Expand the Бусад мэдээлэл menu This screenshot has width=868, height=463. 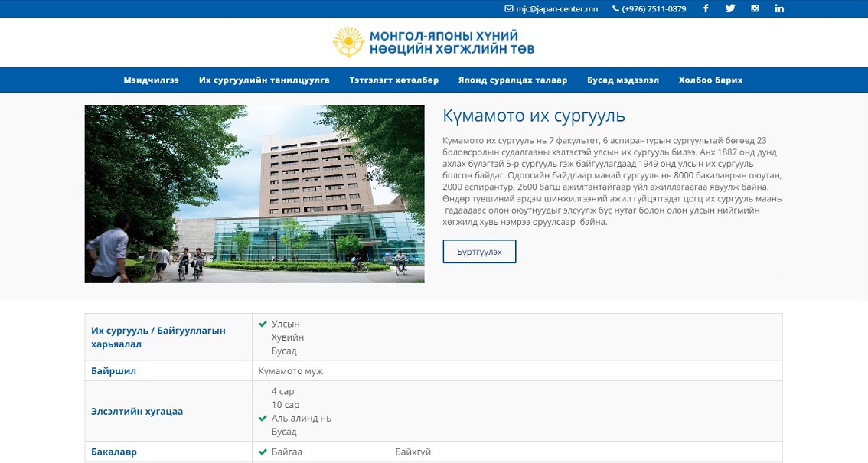point(623,80)
